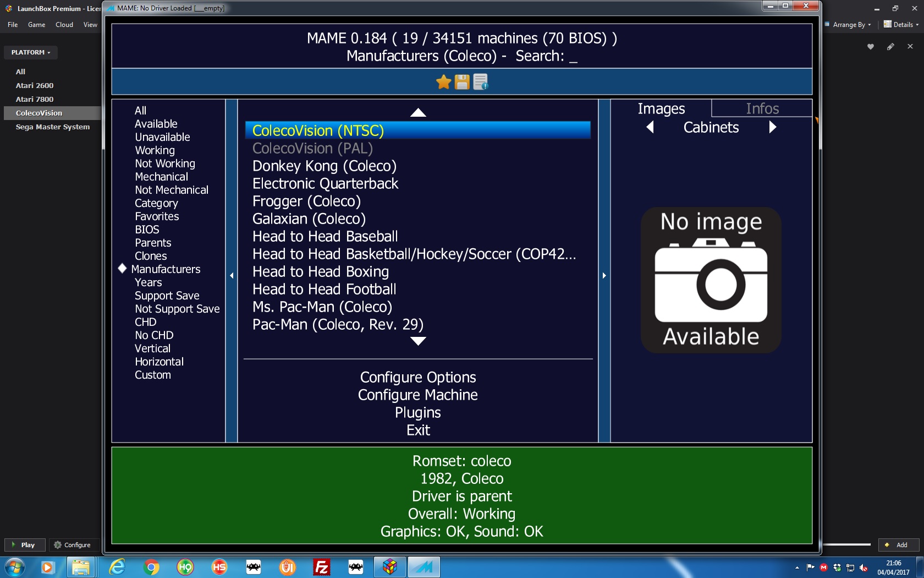Screen dimensions: 924x578
Task: Collapse the left filter panel arrow
Action: [232, 275]
